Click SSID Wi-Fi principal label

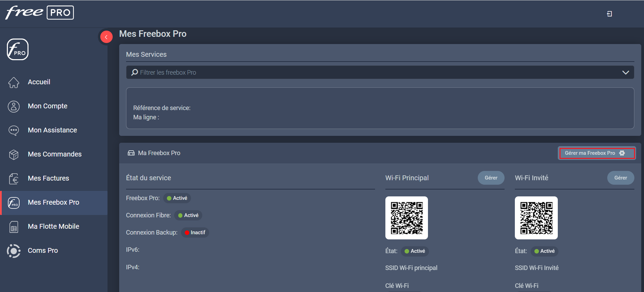pos(411,268)
